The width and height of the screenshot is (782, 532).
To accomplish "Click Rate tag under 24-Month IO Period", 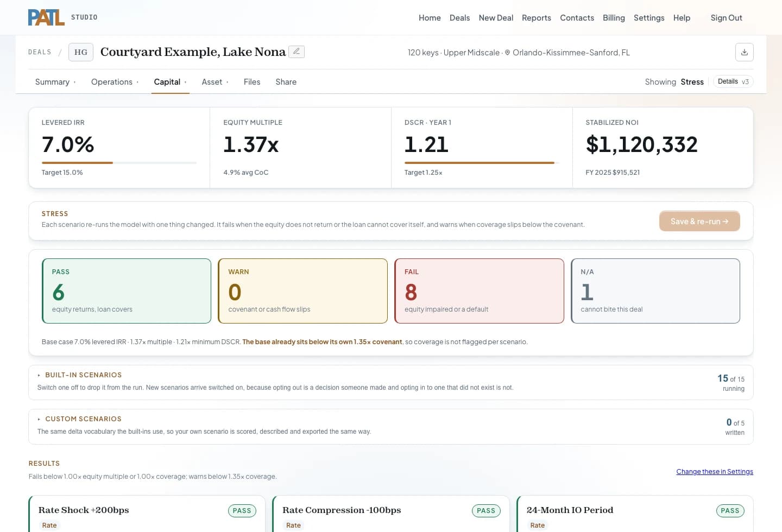I will pos(537,525).
